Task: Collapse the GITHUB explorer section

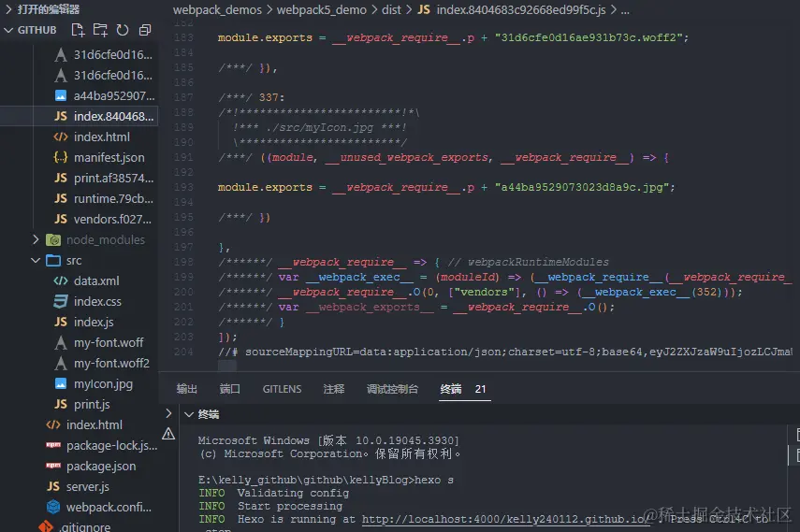Action: [8, 30]
